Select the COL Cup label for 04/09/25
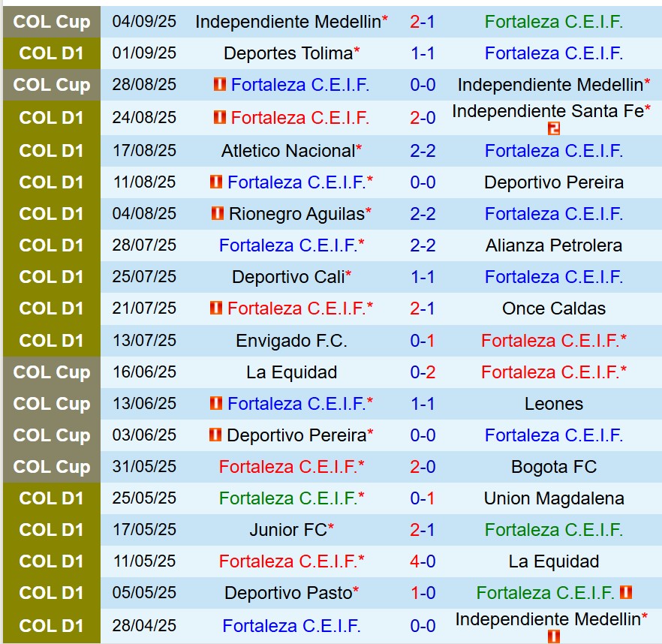The height and width of the screenshot is (644, 662). pos(52,22)
